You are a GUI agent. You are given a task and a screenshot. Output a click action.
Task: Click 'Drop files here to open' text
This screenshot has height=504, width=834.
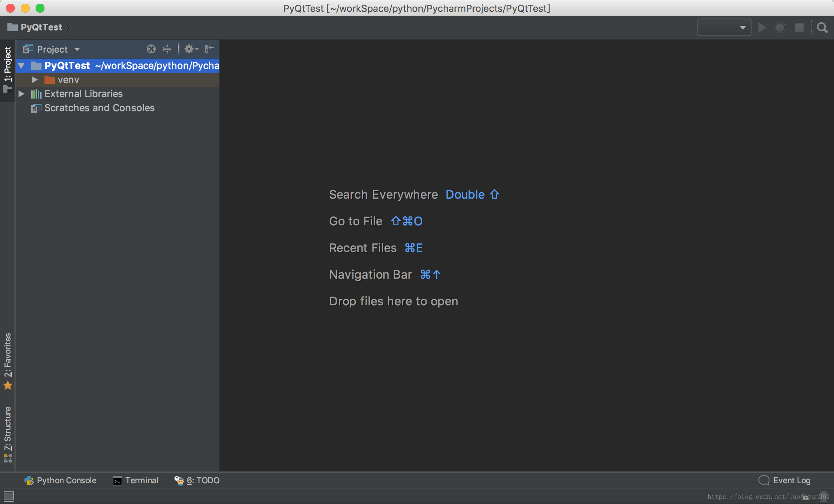pyautogui.click(x=394, y=301)
